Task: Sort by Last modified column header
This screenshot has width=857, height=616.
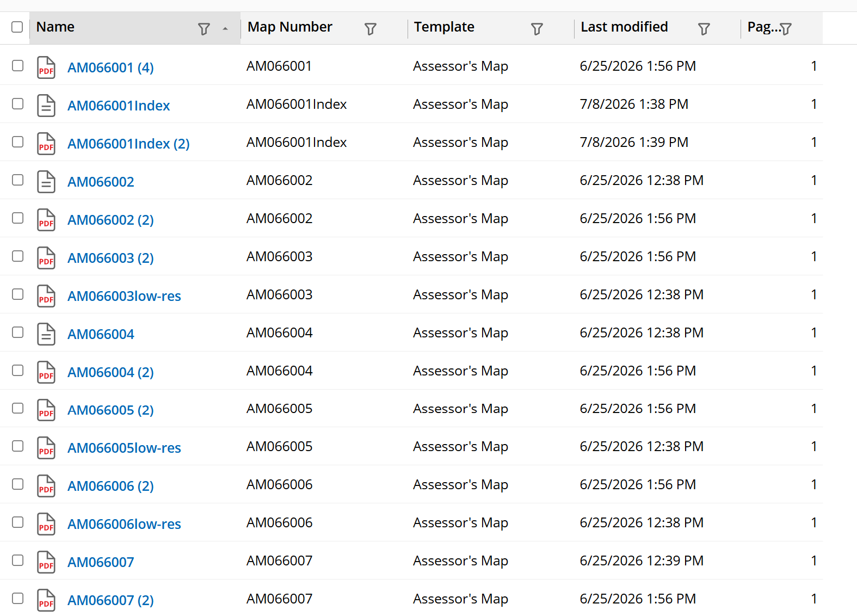Action: coord(624,27)
